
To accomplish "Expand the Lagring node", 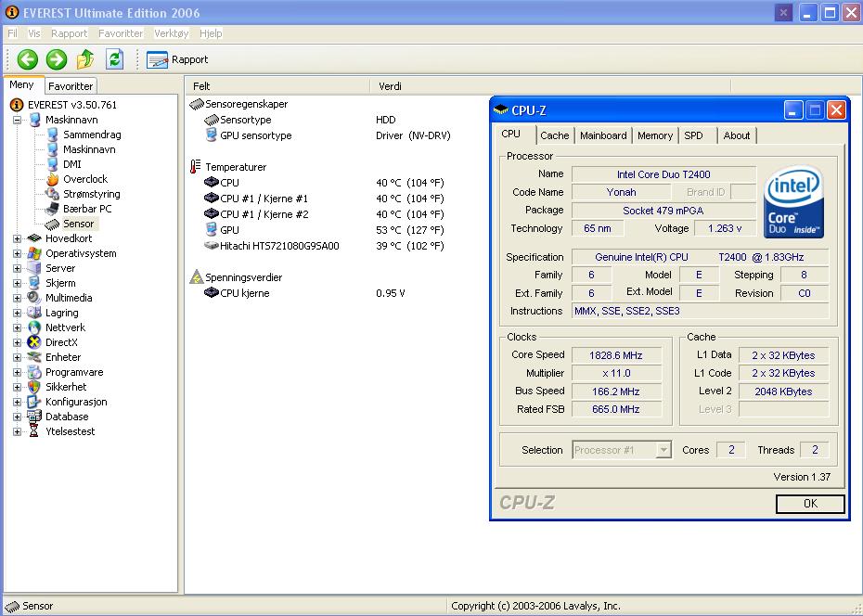I will [x=17, y=313].
